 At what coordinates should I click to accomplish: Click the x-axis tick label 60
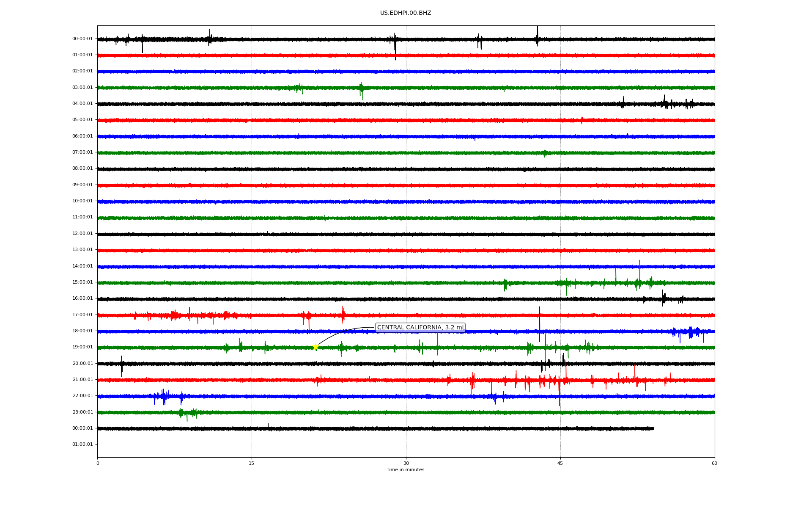point(714,464)
